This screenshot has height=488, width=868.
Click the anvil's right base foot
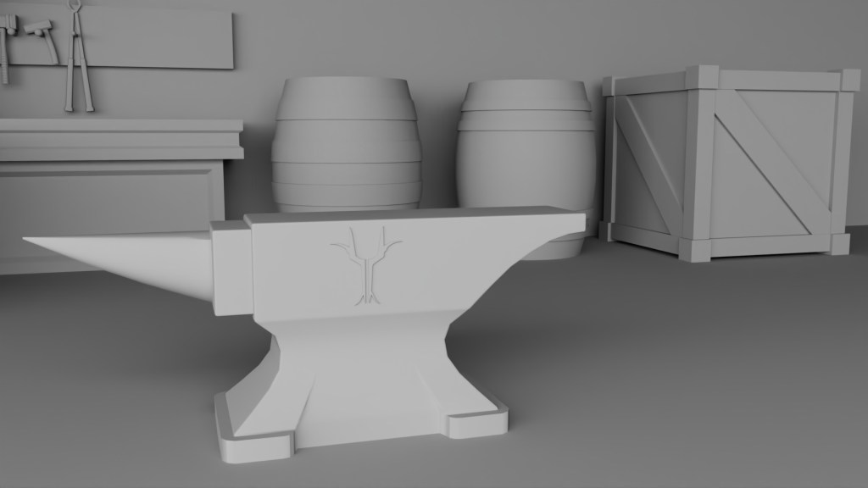473,420
